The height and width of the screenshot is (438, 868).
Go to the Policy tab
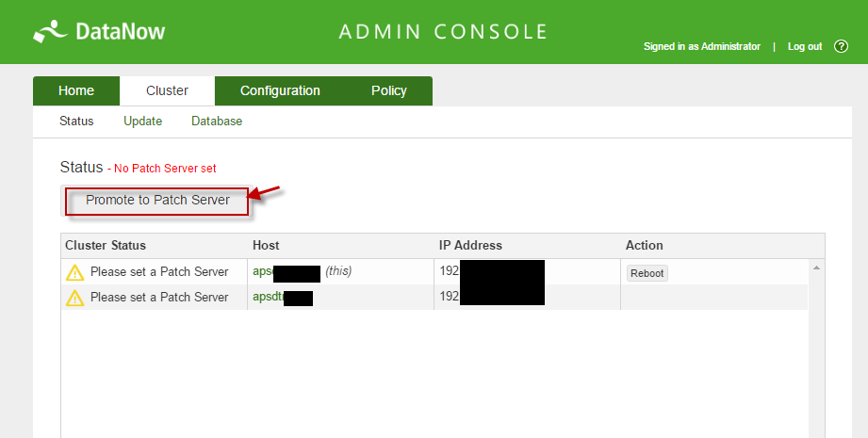389,90
